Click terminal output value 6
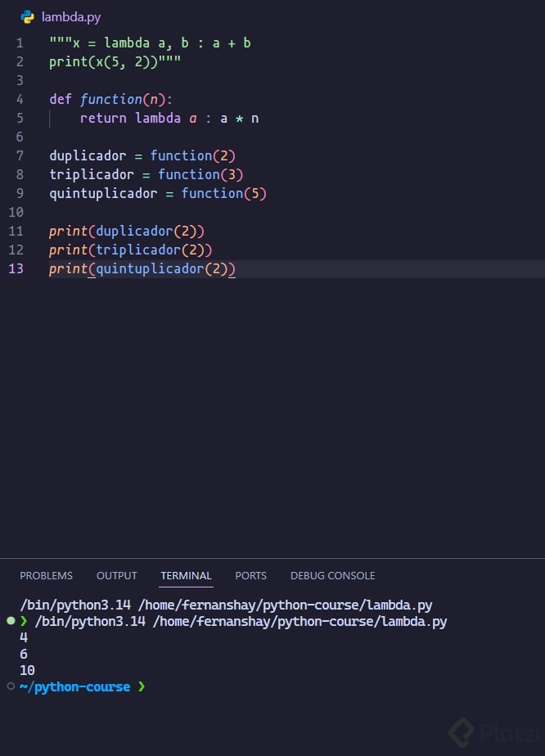 [x=24, y=654]
